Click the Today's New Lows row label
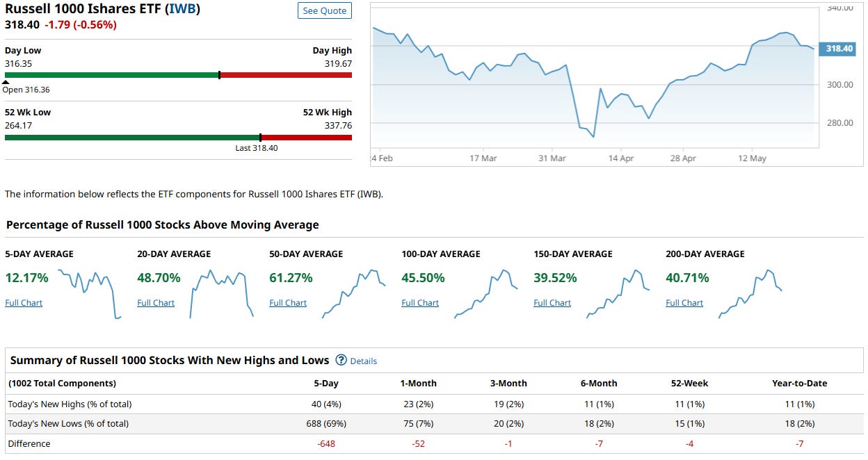The image size is (868, 460). click(x=68, y=423)
